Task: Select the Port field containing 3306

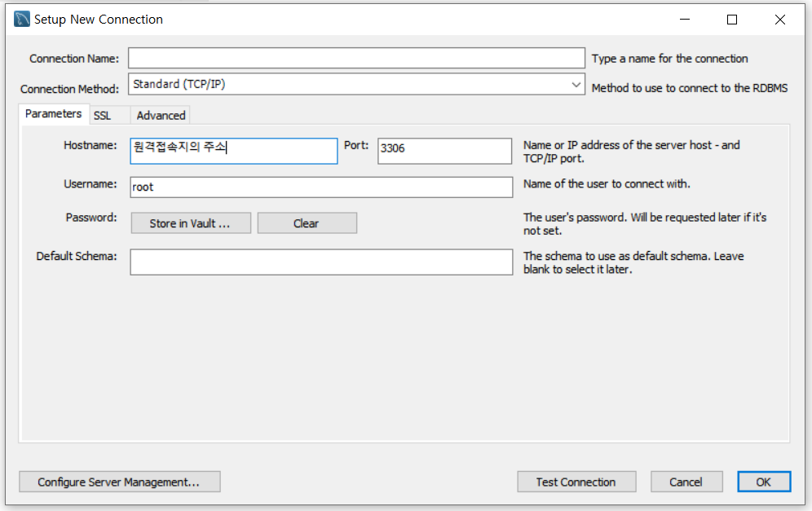Action: click(x=445, y=151)
